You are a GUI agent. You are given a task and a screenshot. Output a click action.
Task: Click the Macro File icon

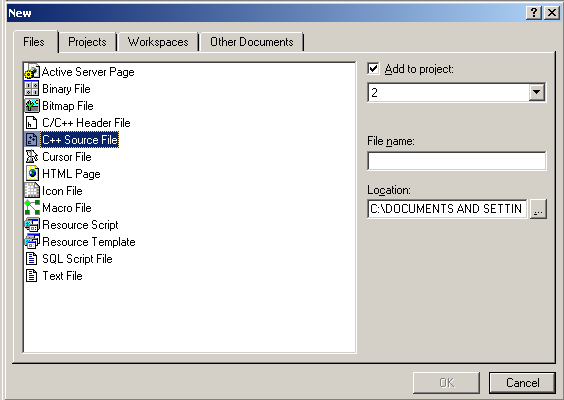(x=32, y=208)
